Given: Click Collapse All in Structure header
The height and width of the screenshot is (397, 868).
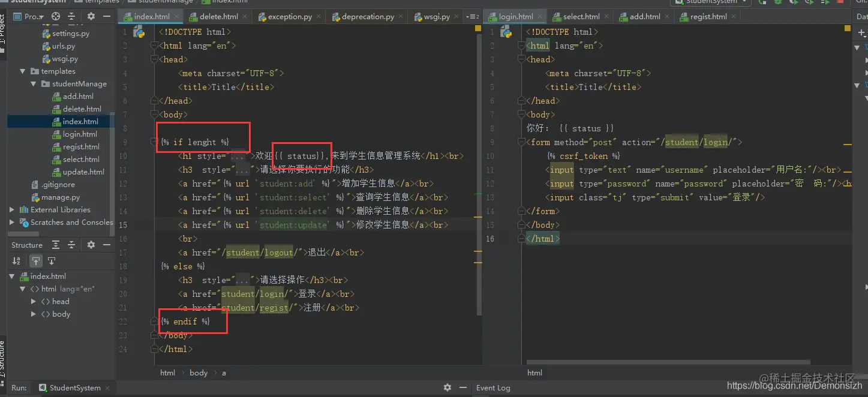Looking at the screenshot, I should tap(71, 245).
